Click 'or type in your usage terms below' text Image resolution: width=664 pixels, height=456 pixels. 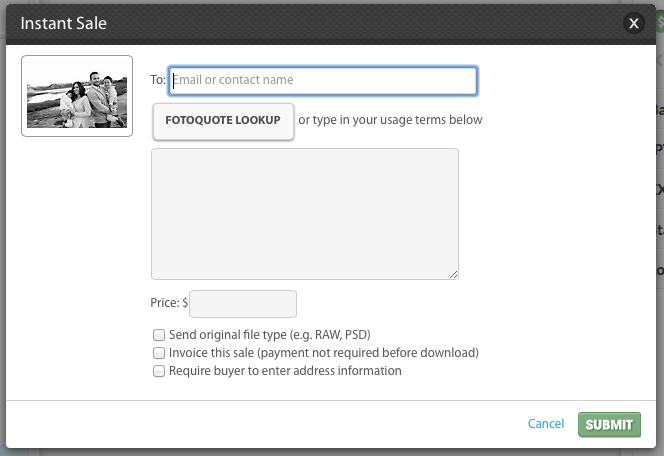click(390, 120)
